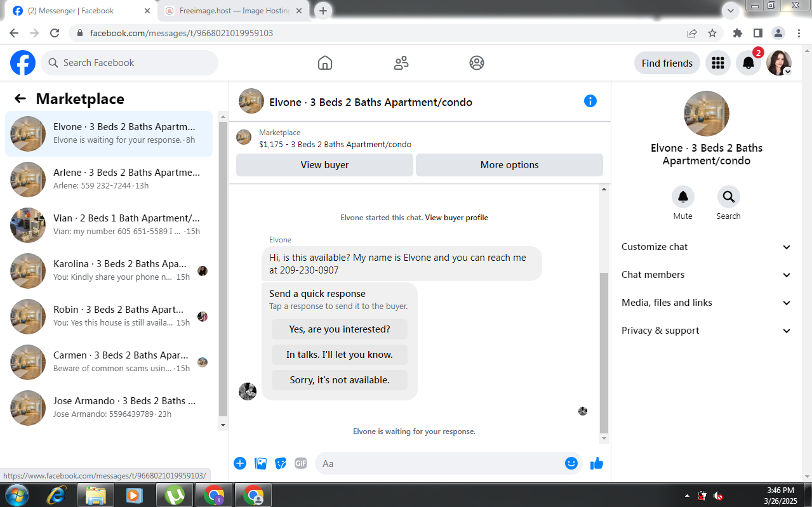The height and width of the screenshot is (507, 812).
Task: Expand Chat members section
Action: (x=707, y=275)
